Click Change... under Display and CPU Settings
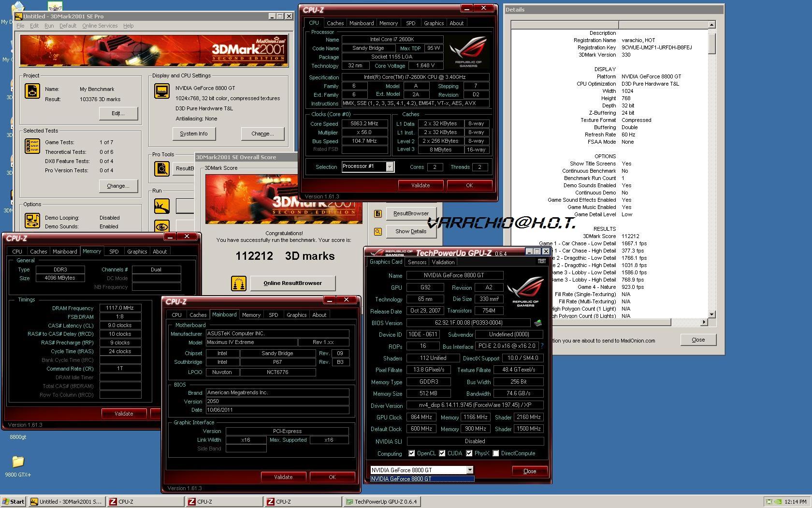This screenshot has width=812, height=508. tap(262, 134)
